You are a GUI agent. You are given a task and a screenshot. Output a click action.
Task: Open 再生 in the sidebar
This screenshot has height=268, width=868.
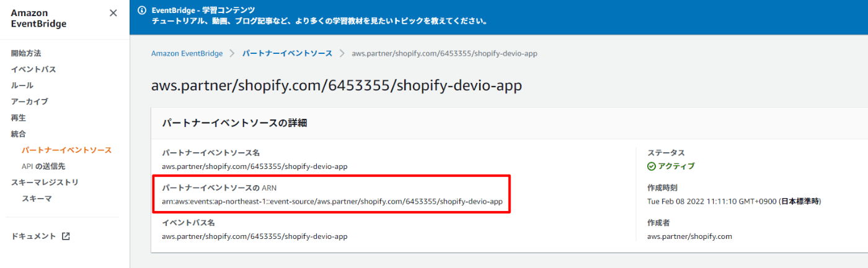[x=19, y=118]
